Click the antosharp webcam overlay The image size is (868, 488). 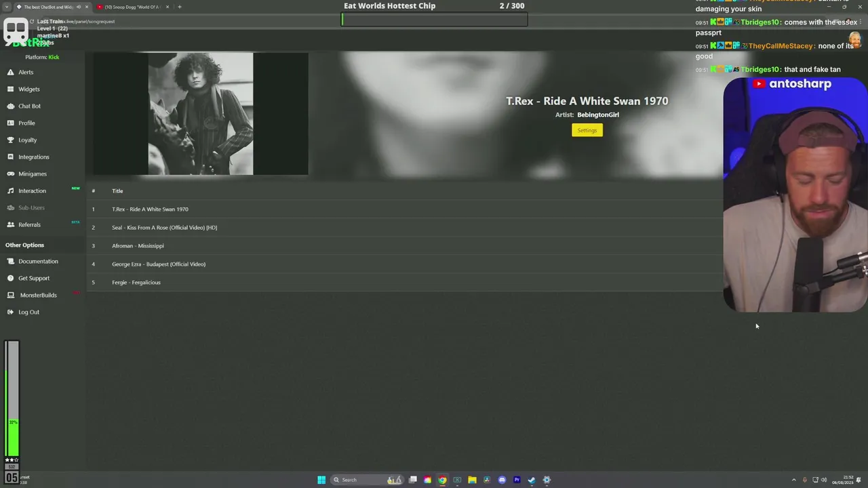[x=795, y=195]
